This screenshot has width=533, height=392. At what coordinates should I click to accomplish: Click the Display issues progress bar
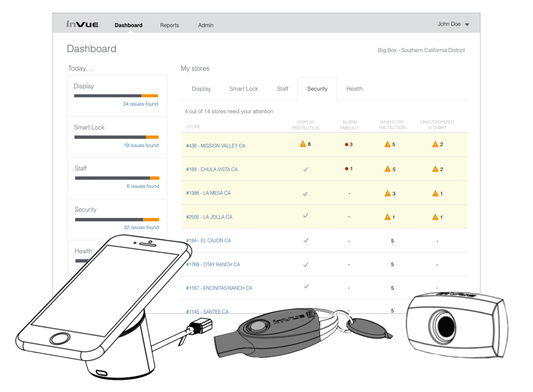116,96
